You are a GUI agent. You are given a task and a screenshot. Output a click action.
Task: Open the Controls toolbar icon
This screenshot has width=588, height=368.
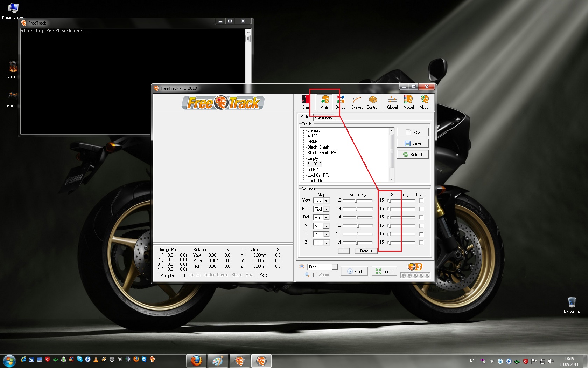tap(373, 102)
